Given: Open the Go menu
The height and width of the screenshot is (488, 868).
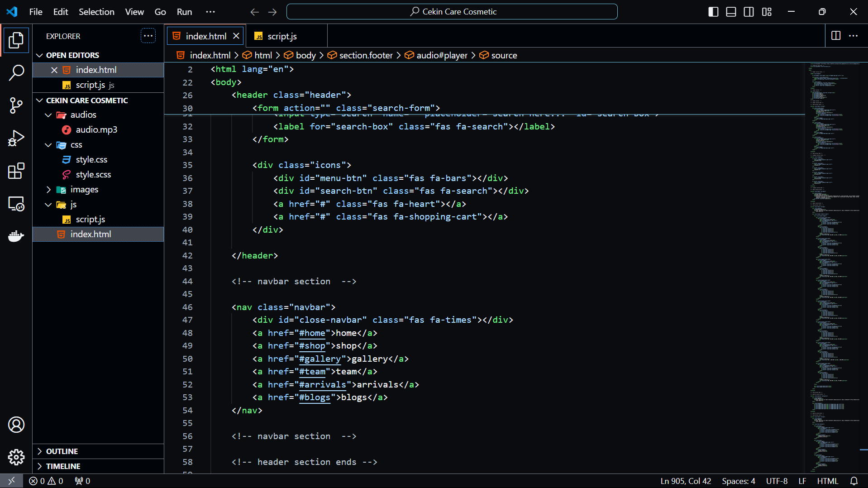Looking at the screenshot, I should coord(160,12).
